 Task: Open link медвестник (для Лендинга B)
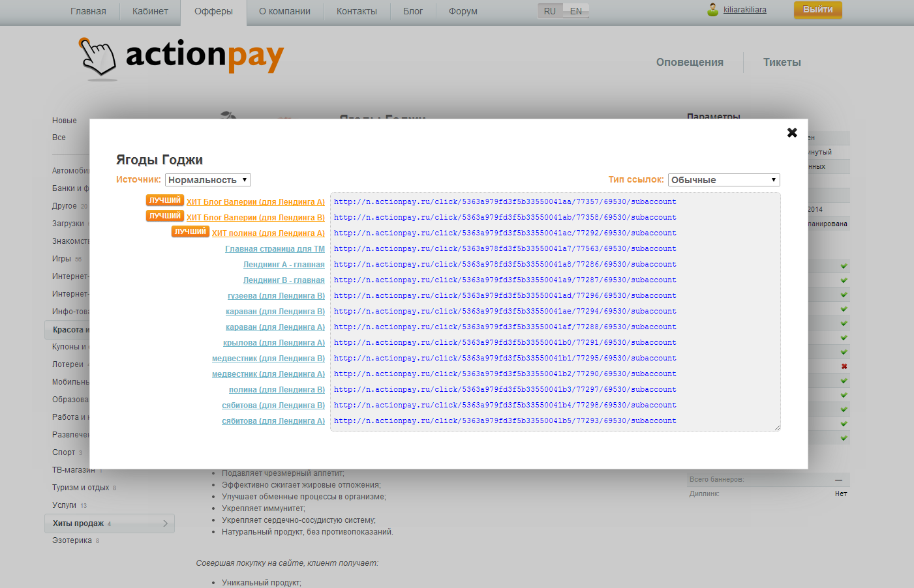(268, 359)
